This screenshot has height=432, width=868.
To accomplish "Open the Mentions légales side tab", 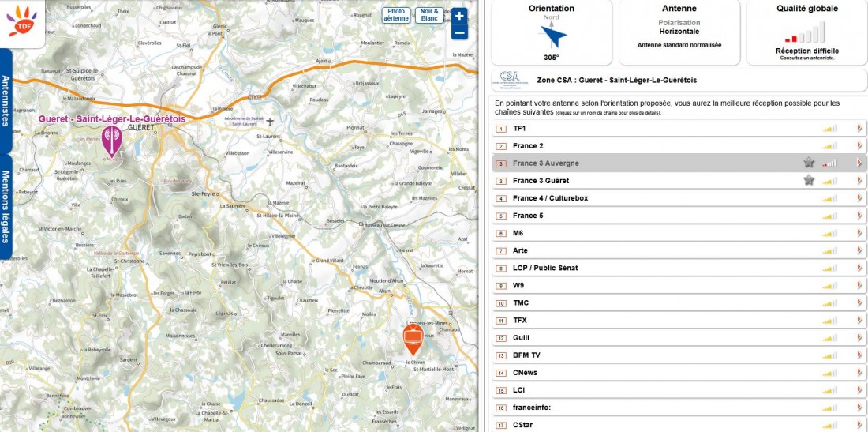I will click(6, 207).
